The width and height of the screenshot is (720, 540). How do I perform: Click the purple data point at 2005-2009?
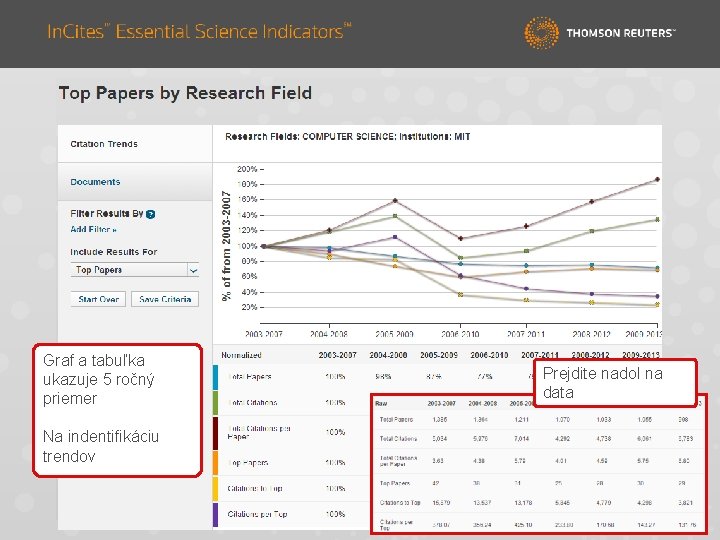395,237
